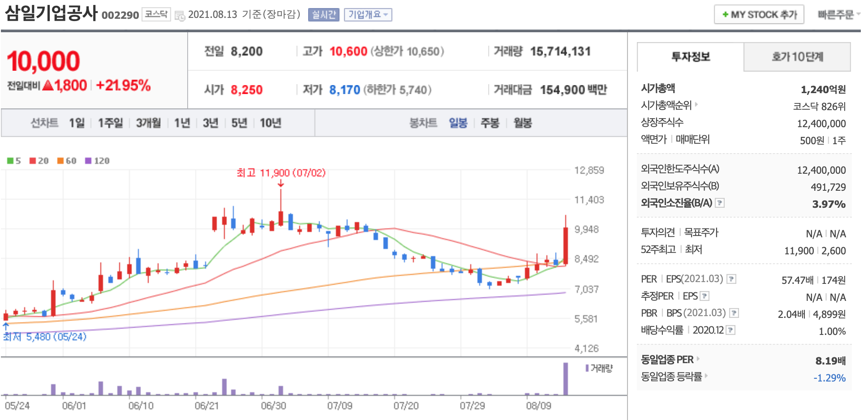Select the 1년 line chart period

pyautogui.click(x=182, y=123)
